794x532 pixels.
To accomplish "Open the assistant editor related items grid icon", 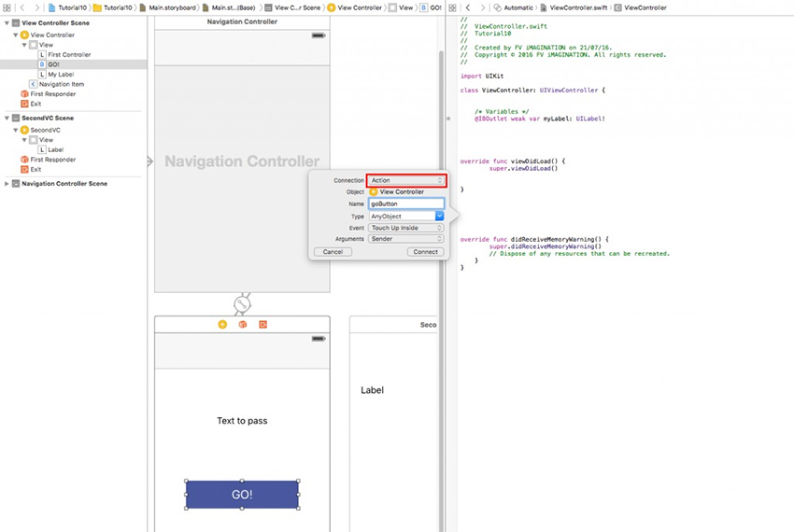I will click(452, 7).
